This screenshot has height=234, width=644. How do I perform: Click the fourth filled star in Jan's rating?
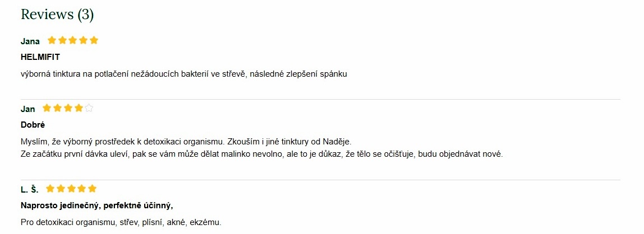pyautogui.click(x=79, y=108)
